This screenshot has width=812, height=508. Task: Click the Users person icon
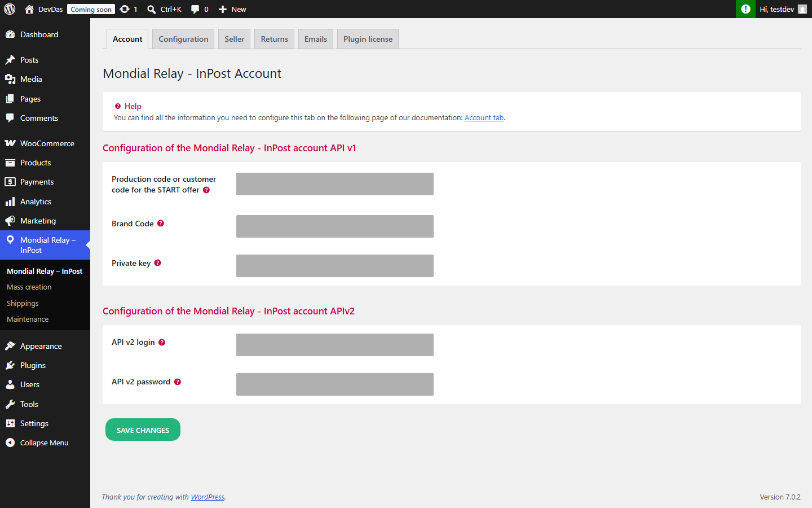(10, 384)
